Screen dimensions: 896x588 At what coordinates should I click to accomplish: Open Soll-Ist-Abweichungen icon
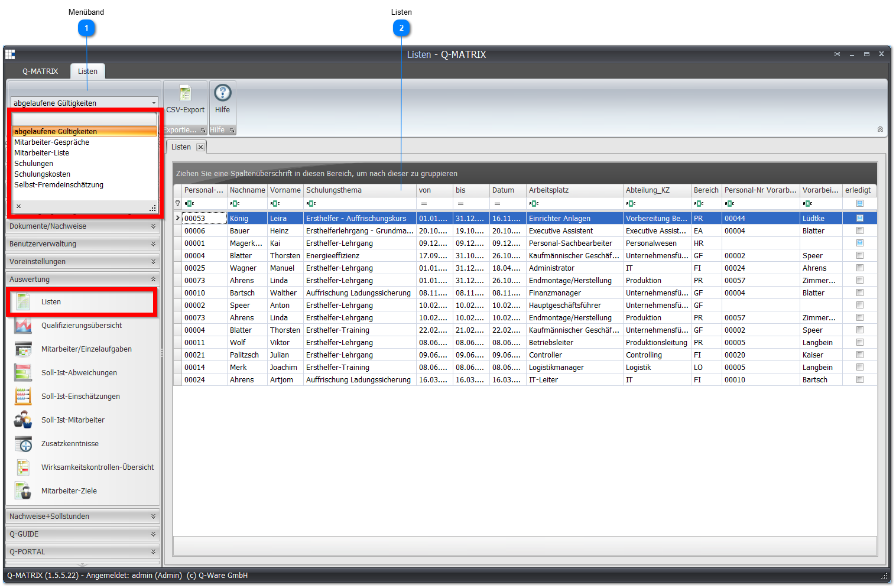(23, 373)
